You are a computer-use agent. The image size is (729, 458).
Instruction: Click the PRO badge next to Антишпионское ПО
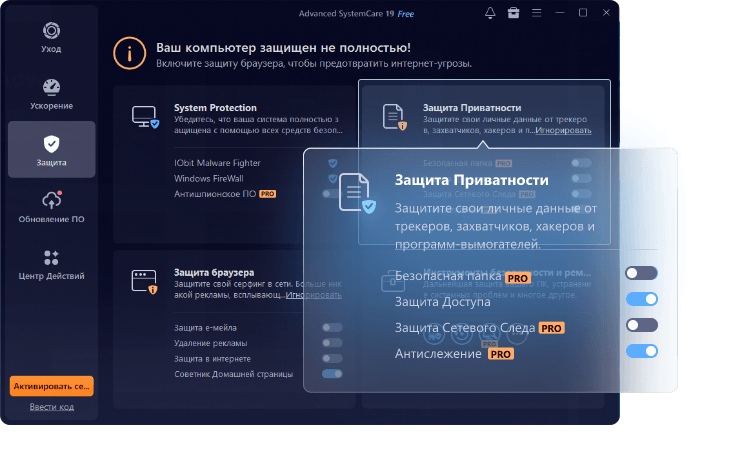(268, 194)
